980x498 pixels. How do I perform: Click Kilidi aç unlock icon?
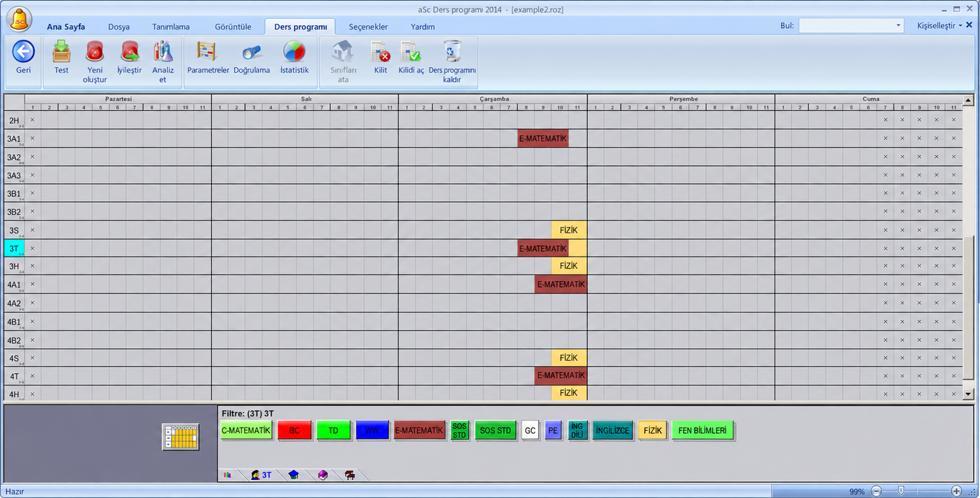coord(411,52)
